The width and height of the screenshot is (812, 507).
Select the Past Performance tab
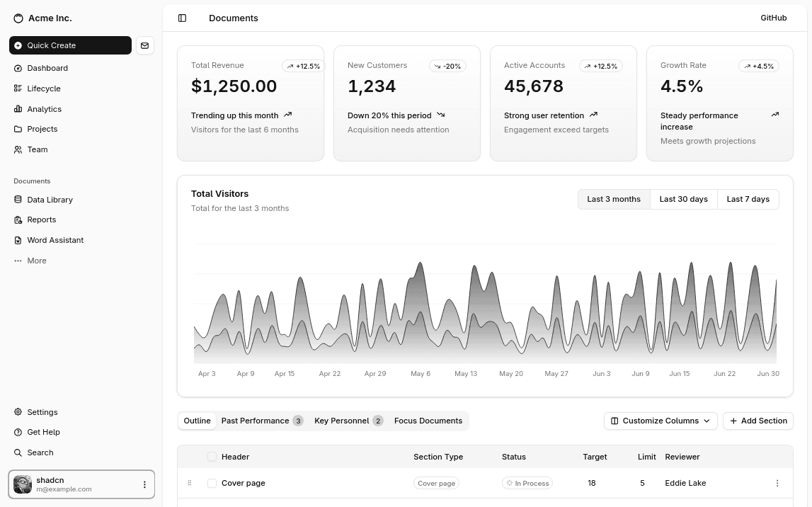[256, 421]
